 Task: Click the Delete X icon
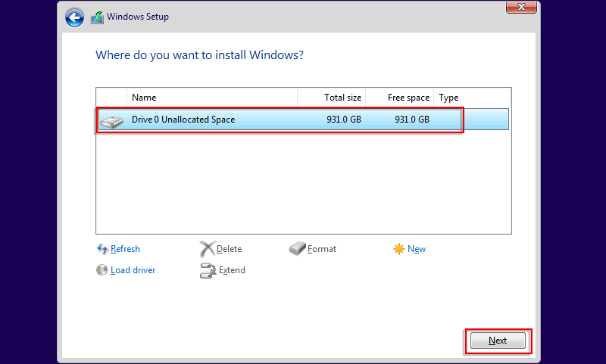tap(208, 249)
